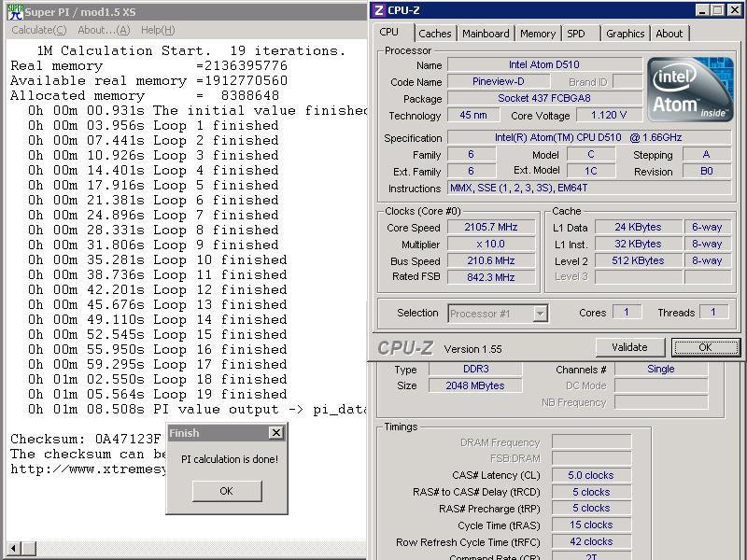Click the Channels # value 'Single'
747x560 pixels.
tap(661, 369)
